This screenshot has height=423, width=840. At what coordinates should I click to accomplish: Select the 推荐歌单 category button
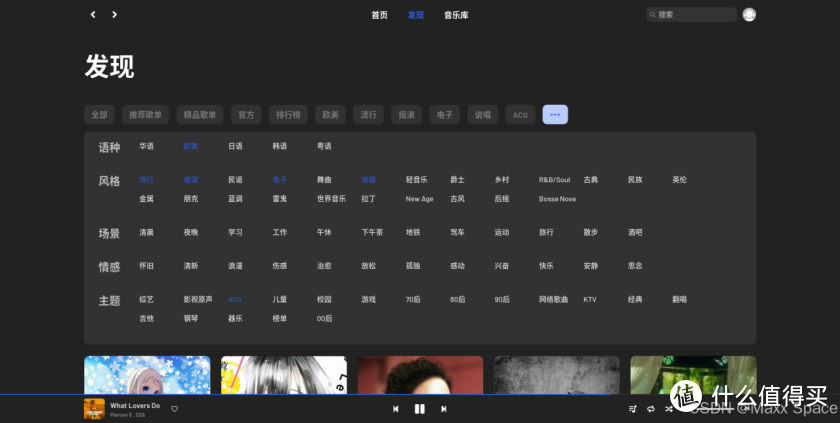(145, 115)
